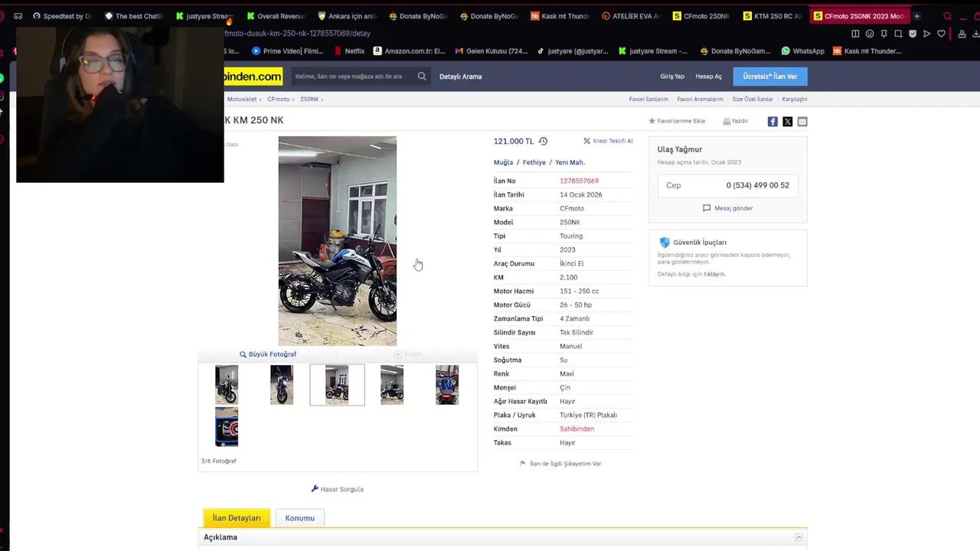980x551 pixels.
Task: Switch to The best ChatBot tab
Action: pyautogui.click(x=134, y=16)
